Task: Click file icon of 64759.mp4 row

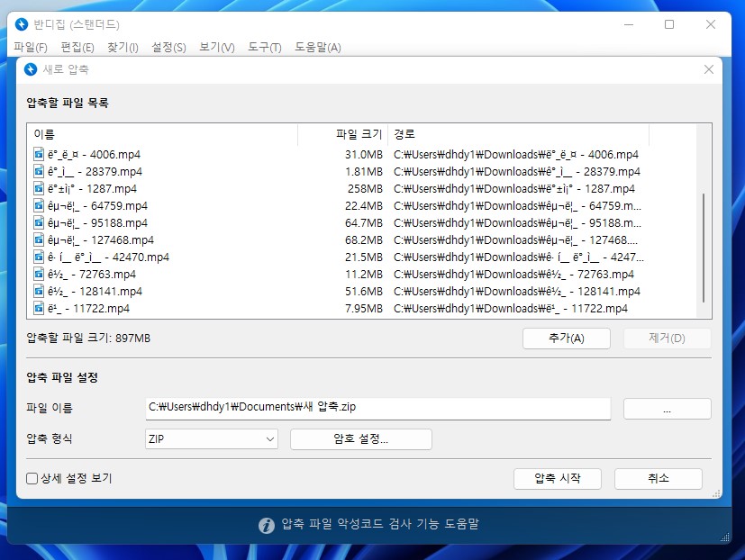Action: coord(39,205)
